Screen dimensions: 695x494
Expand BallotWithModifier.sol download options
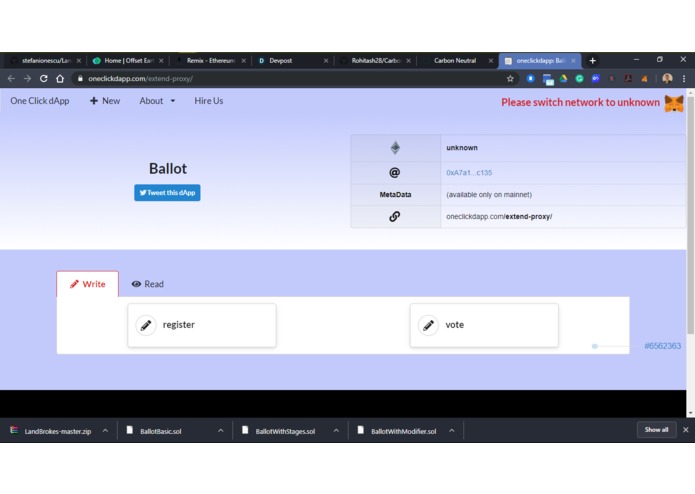click(451, 431)
